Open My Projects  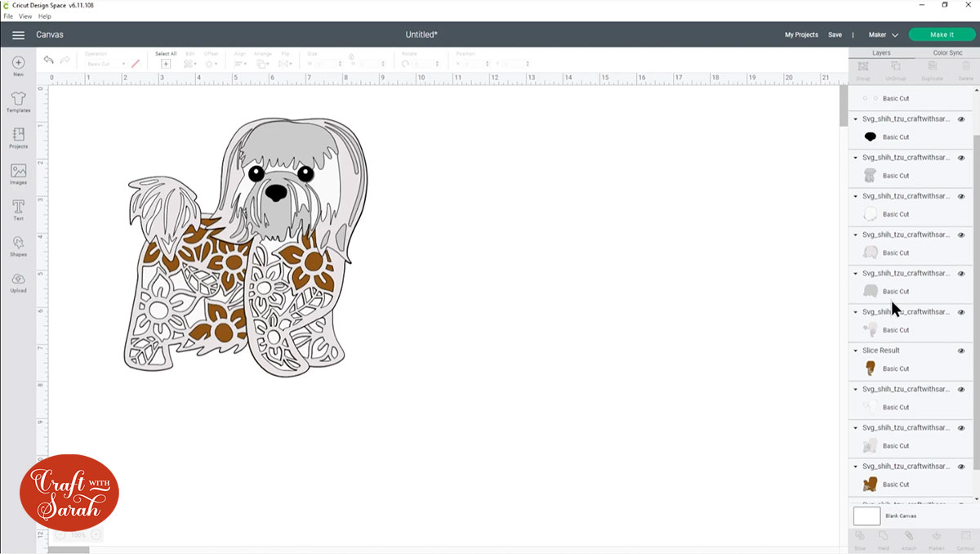point(801,35)
